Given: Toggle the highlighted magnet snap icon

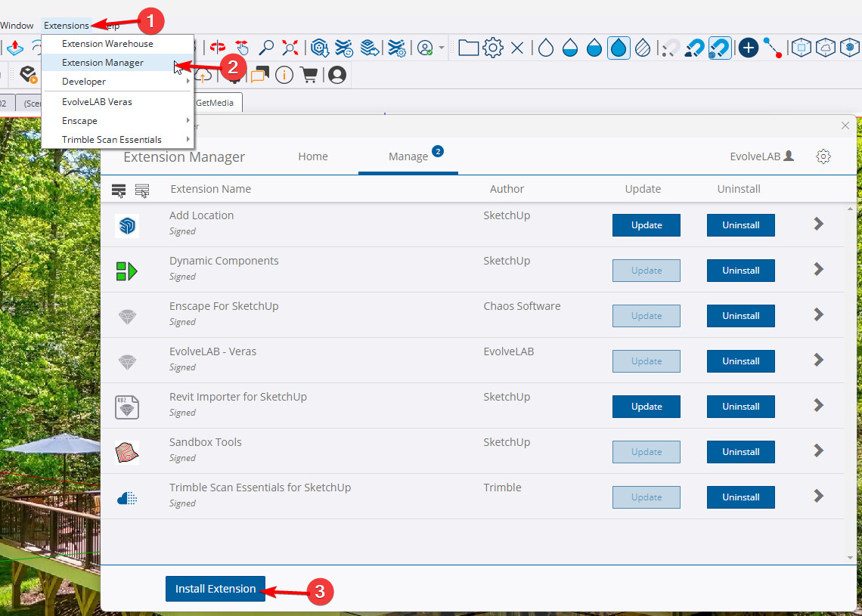Looking at the screenshot, I should pos(720,48).
